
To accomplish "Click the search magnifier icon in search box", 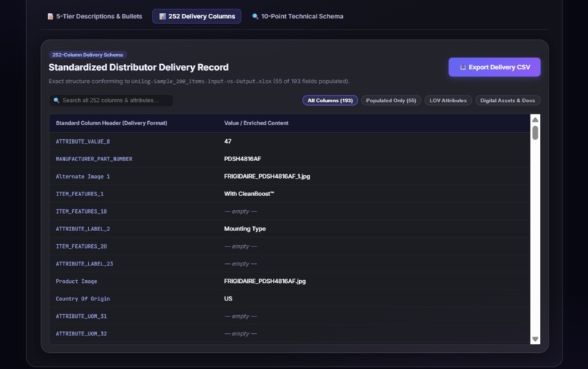I will (x=56, y=101).
